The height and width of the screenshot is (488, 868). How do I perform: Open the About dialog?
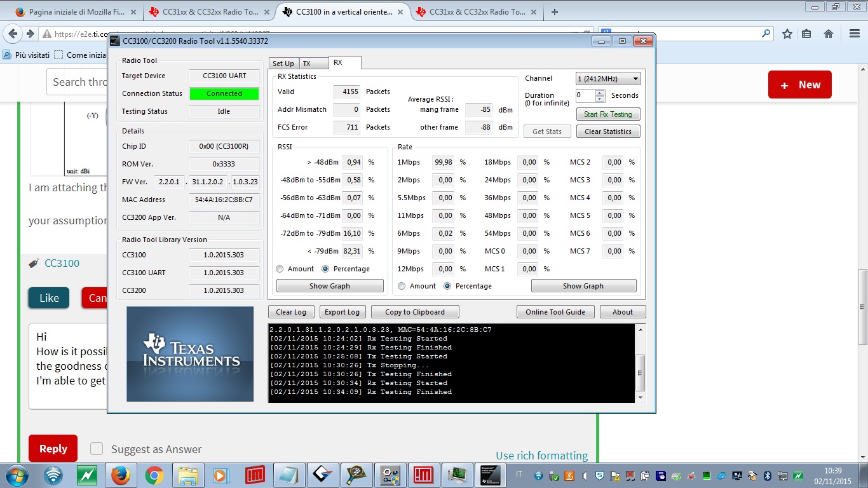coord(623,312)
